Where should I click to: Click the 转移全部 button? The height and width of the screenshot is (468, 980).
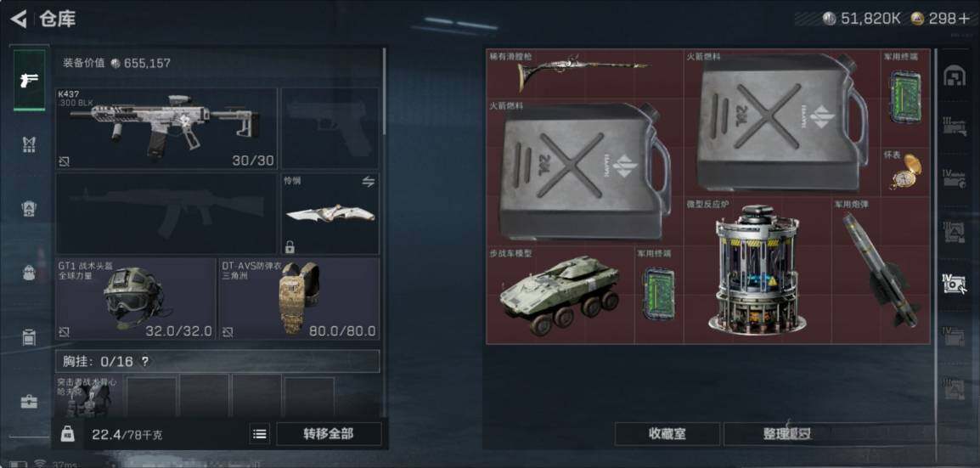(329, 434)
